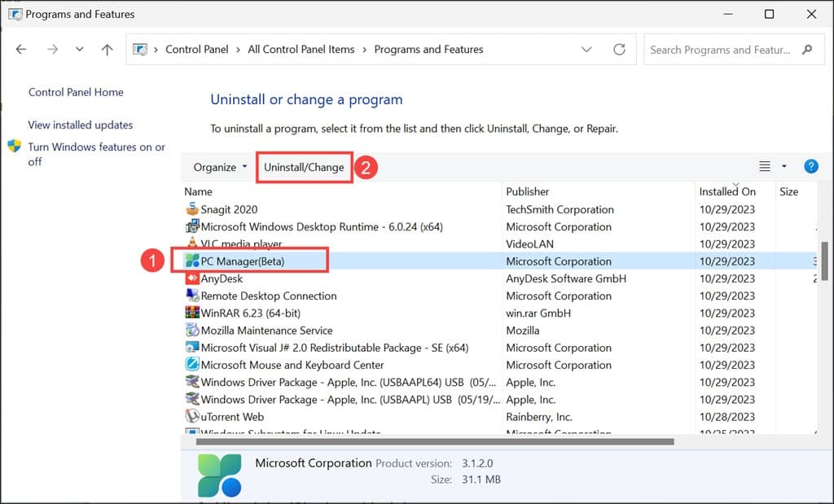The height and width of the screenshot is (504, 834).
Task: Click the 10/28/2023 installed date
Action: pyautogui.click(x=727, y=417)
